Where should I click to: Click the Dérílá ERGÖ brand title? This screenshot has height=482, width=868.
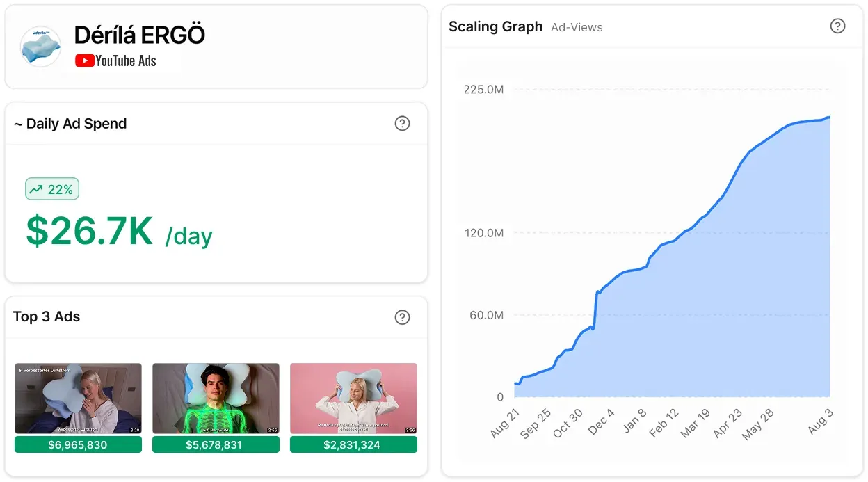[x=140, y=35]
